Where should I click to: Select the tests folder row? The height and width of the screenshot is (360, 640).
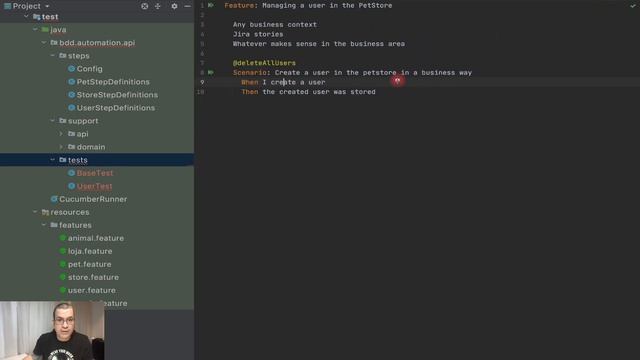[x=97, y=160]
